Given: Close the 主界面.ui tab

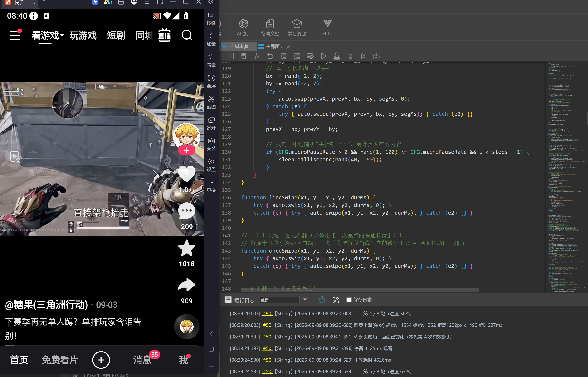Looking at the screenshot, I should (288, 47).
